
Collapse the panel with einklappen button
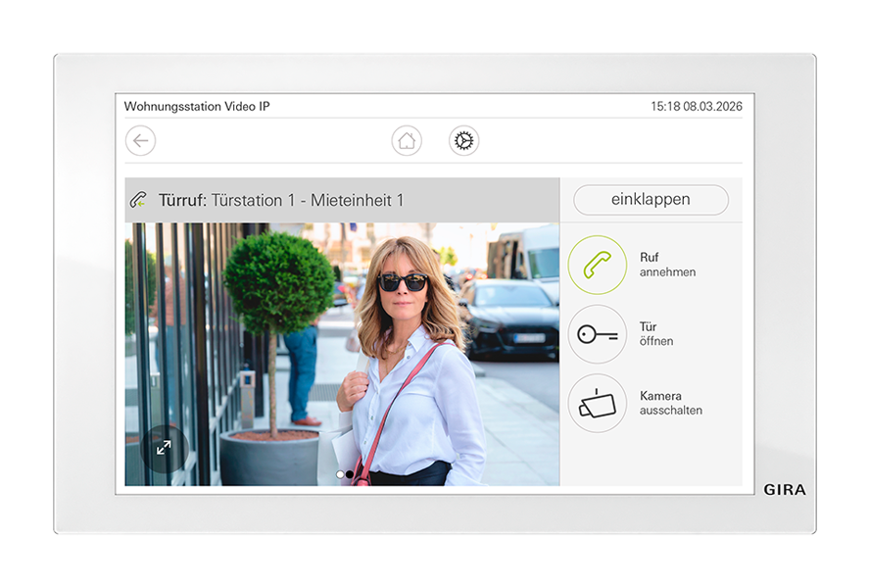coord(651,200)
